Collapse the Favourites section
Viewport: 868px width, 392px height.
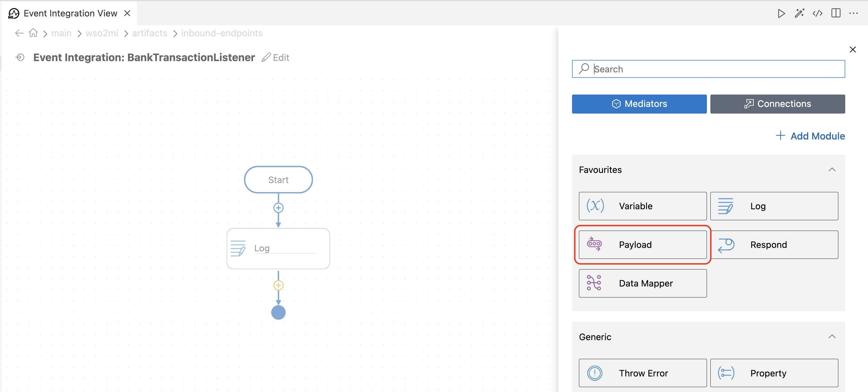pyautogui.click(x=832, y=169)
